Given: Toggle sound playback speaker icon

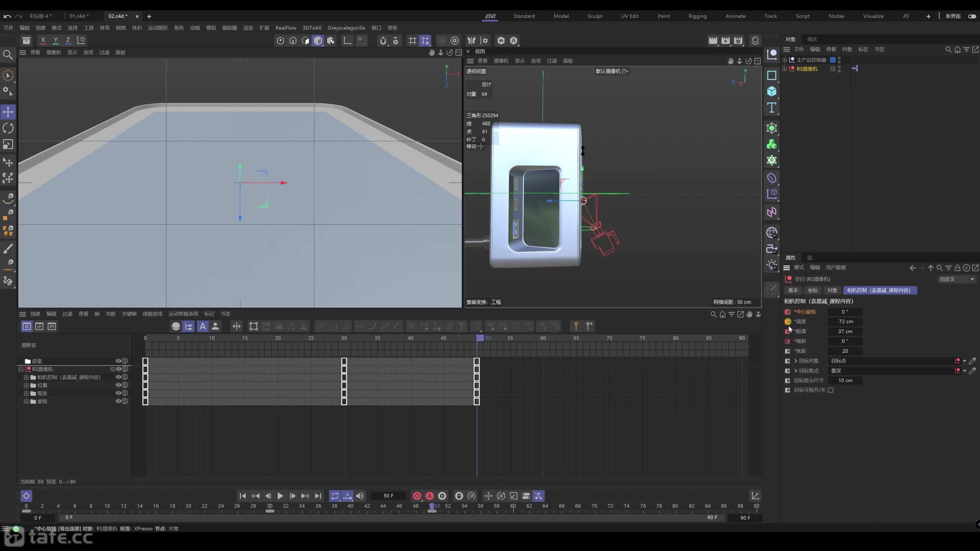Looking at the screenshot, I should (360, 496).
